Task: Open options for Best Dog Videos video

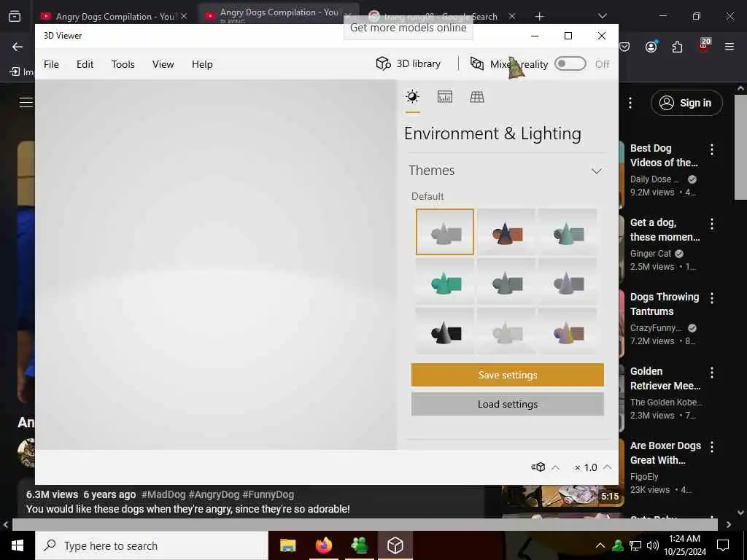Action: pos(712,149)
